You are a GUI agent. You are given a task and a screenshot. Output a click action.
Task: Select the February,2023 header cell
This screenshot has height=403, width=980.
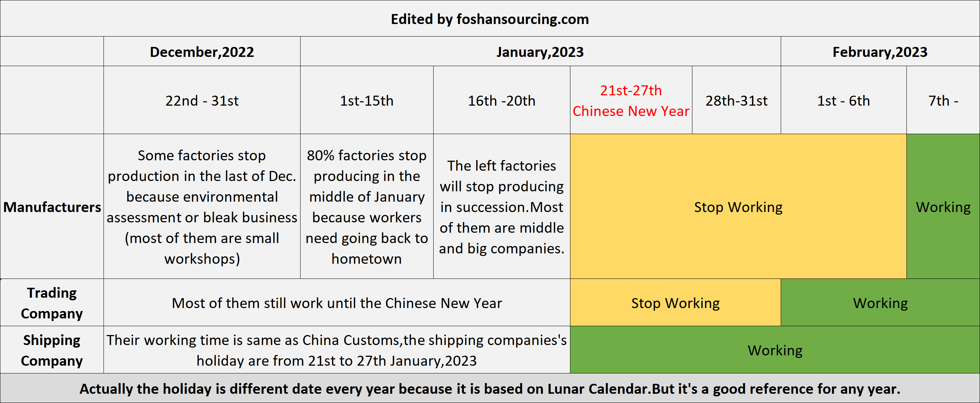880,51
